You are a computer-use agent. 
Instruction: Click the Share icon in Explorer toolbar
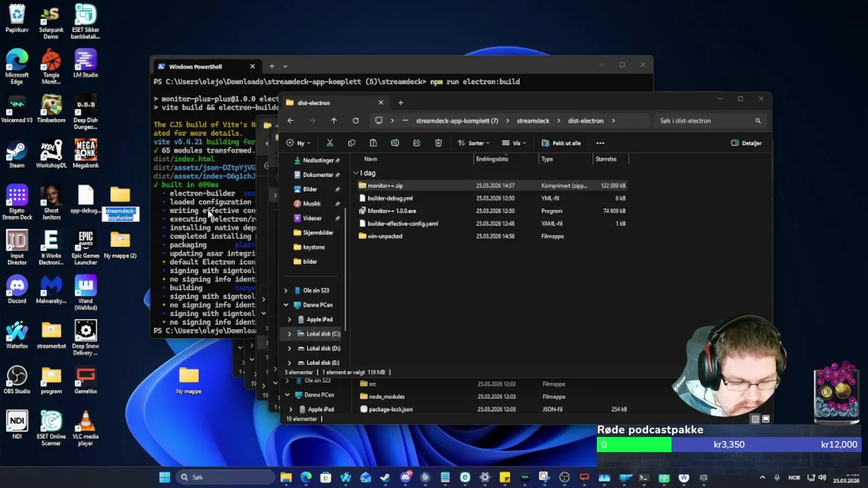click(x=416, y=143)
